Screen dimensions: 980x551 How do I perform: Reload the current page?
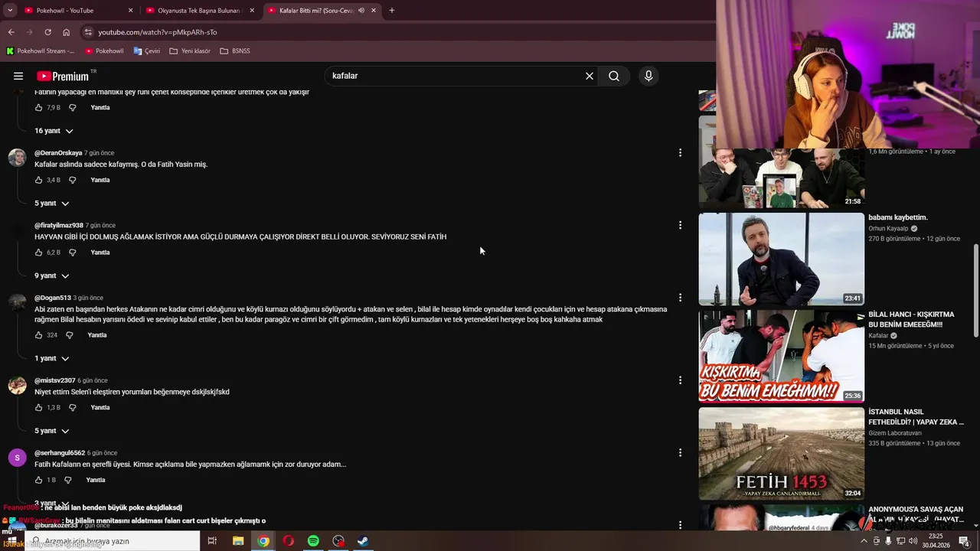click(x=47, y=32)
